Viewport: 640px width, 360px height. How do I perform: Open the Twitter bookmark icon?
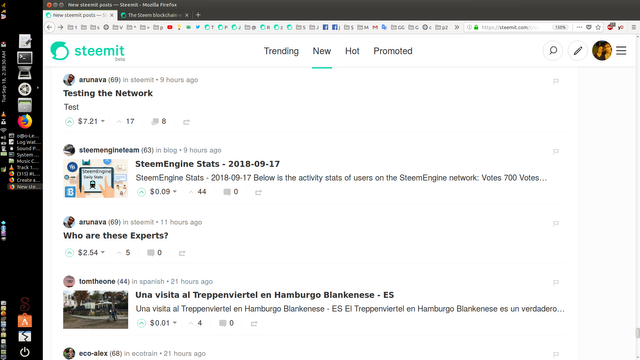click(x=198, y=27)
